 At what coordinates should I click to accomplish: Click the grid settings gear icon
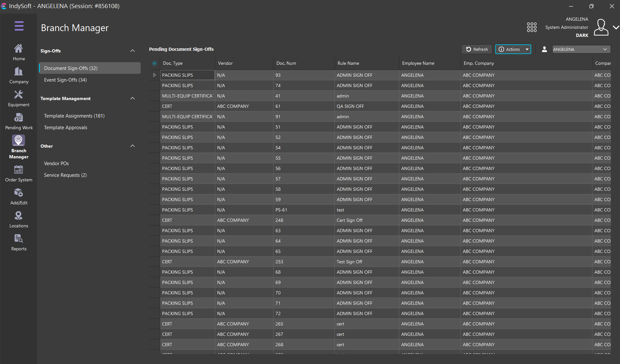[x=155, y=63]
